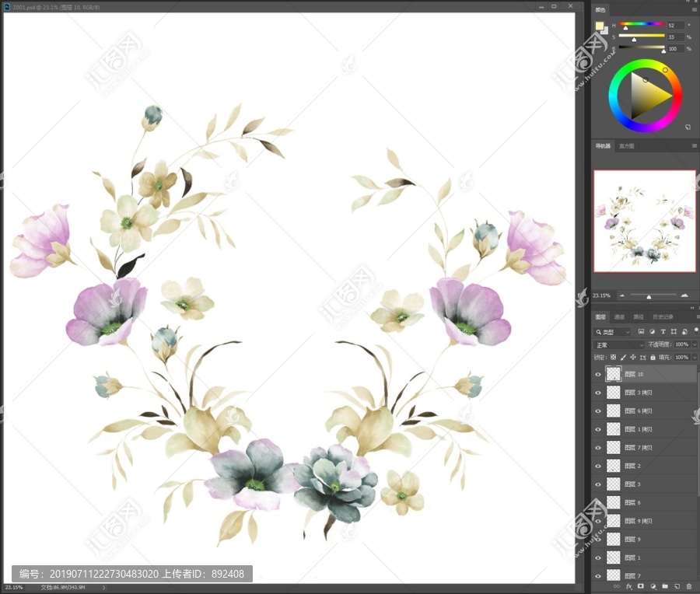Switch to the 直方图 (Histogram) tab
The height and width of the screenshot is (594, 700).
[x=626, y=146]
